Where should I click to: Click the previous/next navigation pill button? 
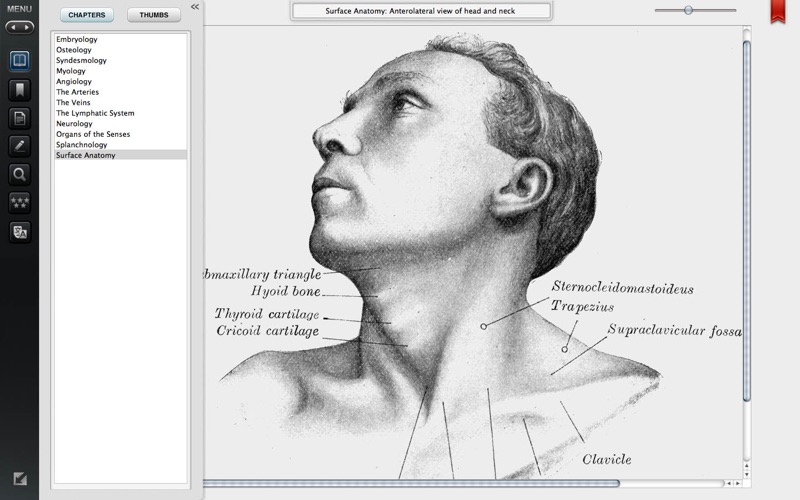click(x=19, y=27)
